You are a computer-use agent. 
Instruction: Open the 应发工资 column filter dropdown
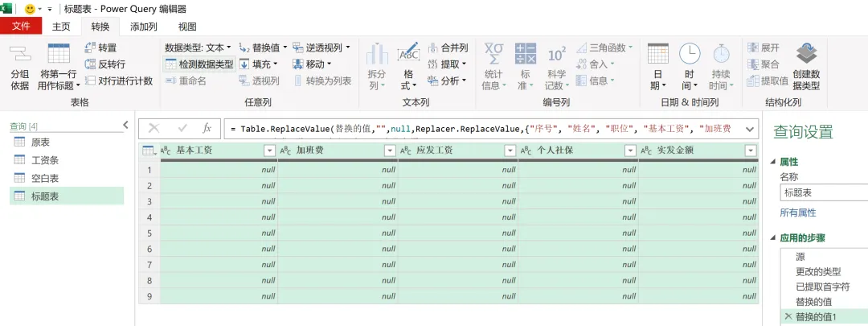(x=510, y=151)
